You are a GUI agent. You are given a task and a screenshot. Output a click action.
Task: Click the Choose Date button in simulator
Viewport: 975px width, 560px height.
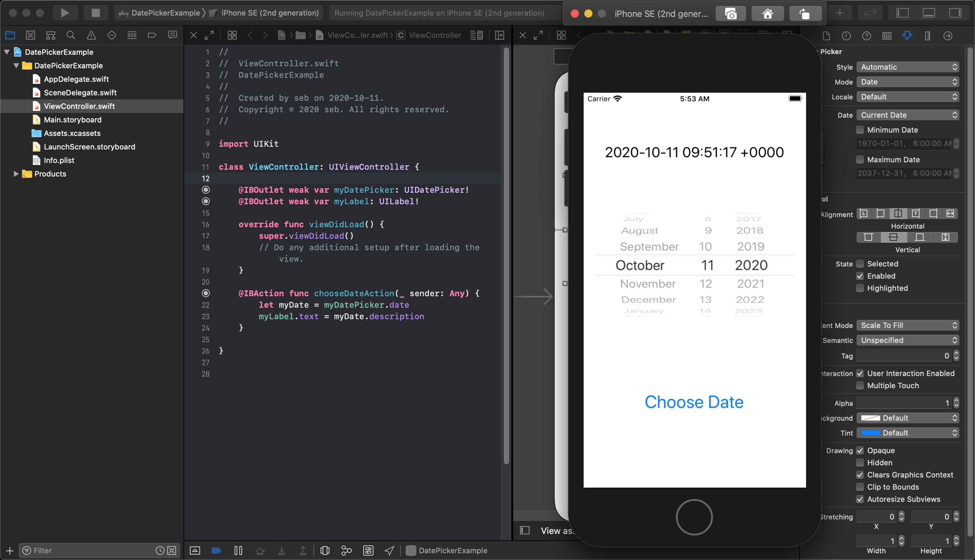point(694,401)
